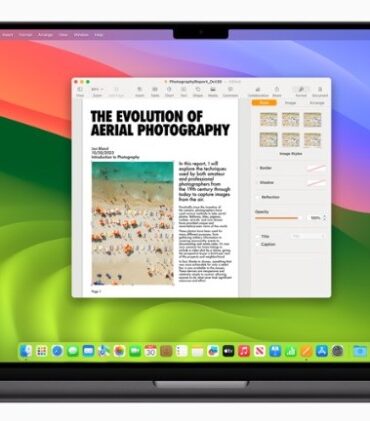Open Music from the Dock
This screenshot has width=370, height=421.
coord(244,351)
